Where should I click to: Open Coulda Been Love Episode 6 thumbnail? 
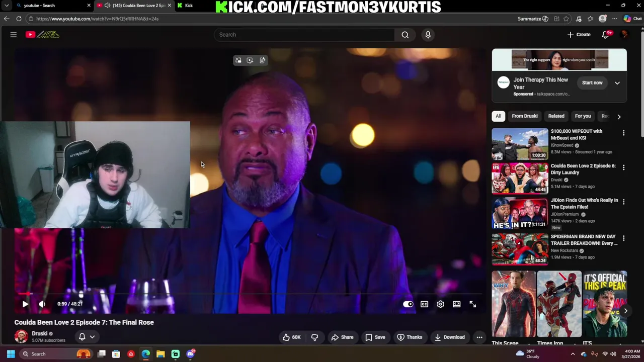[520, 178]
